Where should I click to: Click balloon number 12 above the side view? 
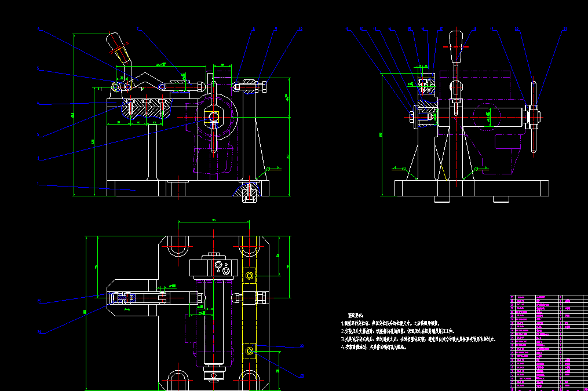pos(361,29)
